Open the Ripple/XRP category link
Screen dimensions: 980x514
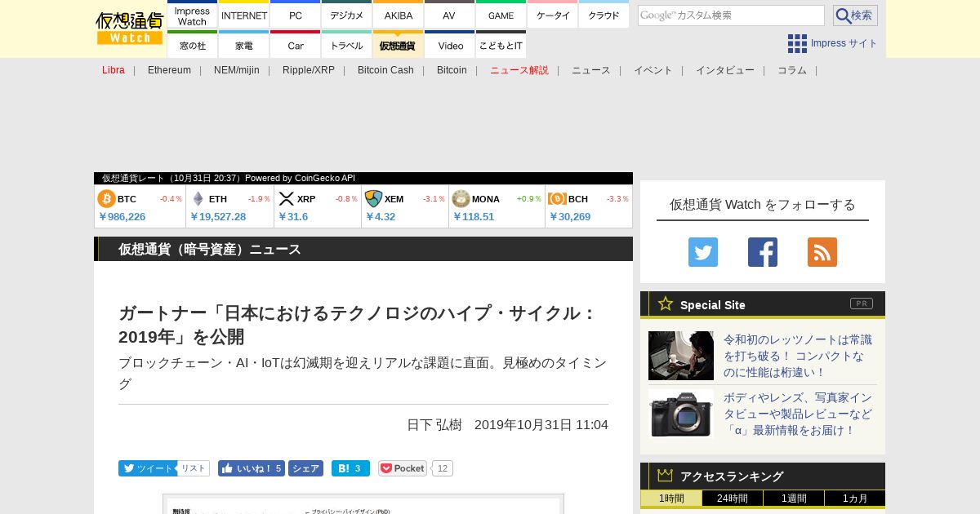tap(309, 70)
